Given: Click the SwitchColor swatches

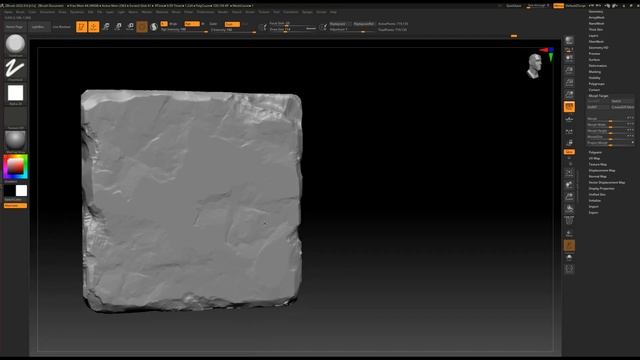Looking at the screenshot, I should tap(16, 191).
